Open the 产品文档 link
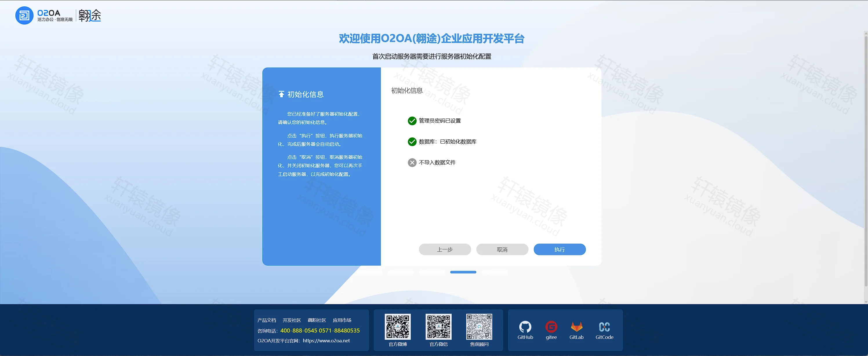The image size is (868, 356). point(266,320)
